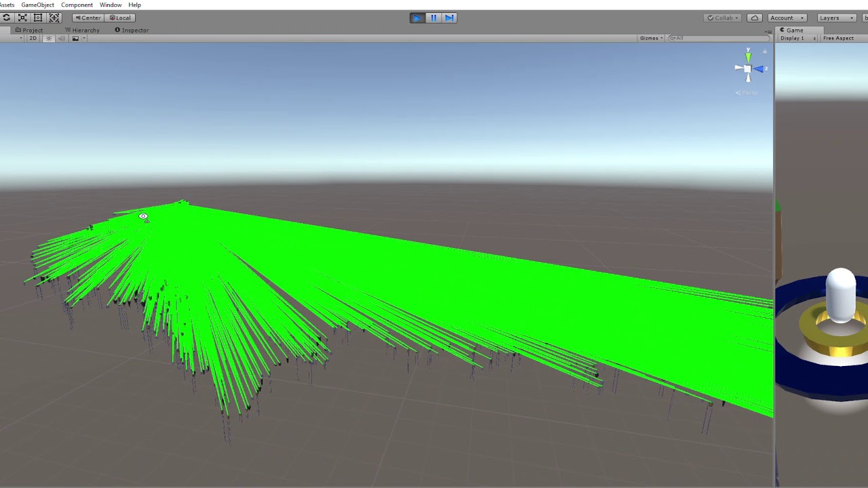Select the Rotate tool in the toolbar
868x488 pixels.
[7, 18]
